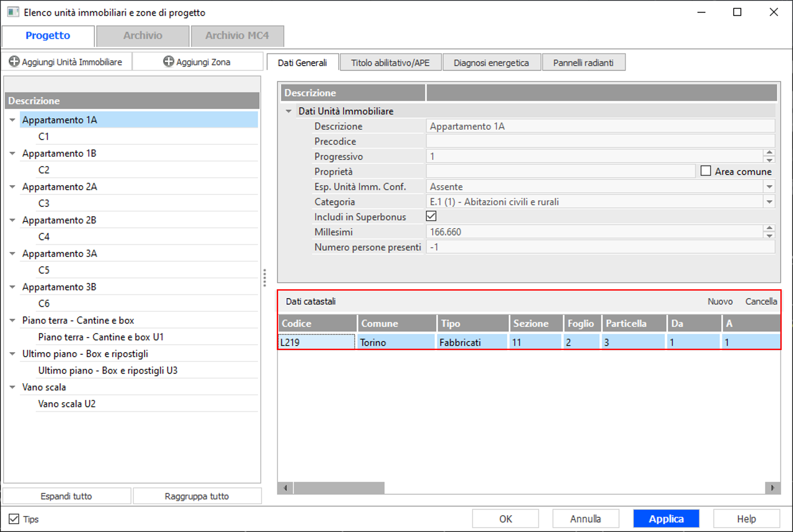Disable the Tips checkbox

[x=14, y=519]
